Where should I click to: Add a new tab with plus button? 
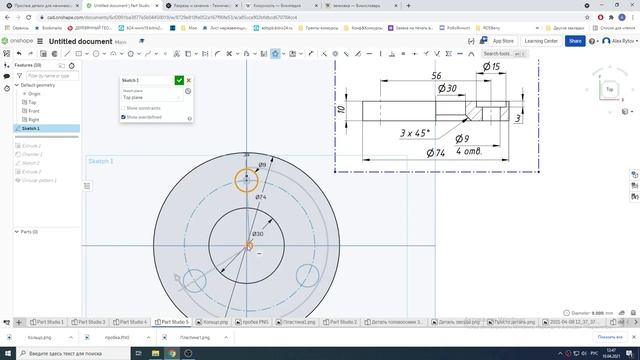point(19,322)
